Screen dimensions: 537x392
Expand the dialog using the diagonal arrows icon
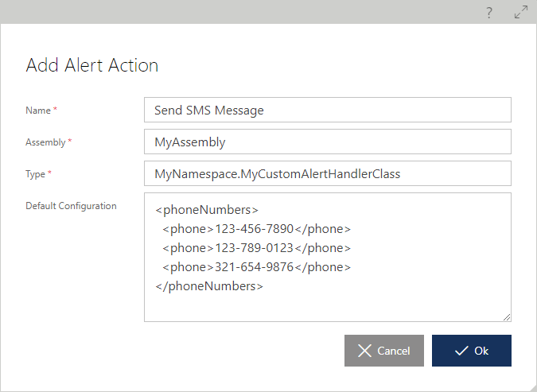coord(521,12)
